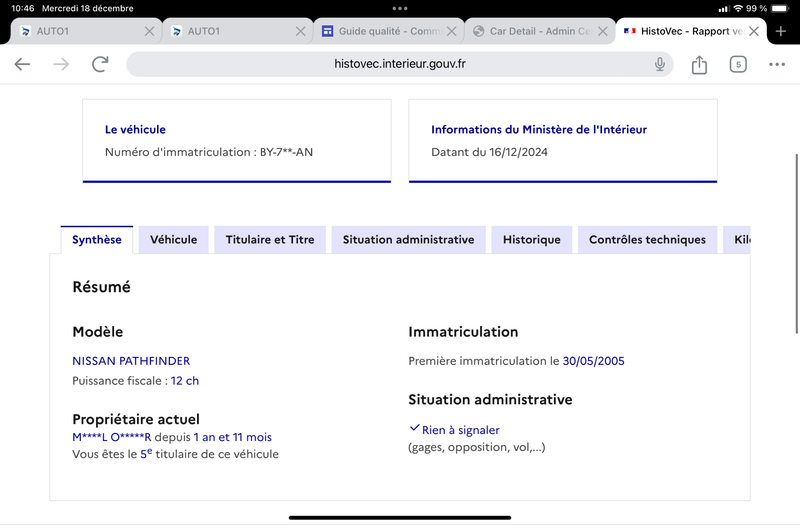Tap the iPad home indicator bar

click(x=400, y=517)
